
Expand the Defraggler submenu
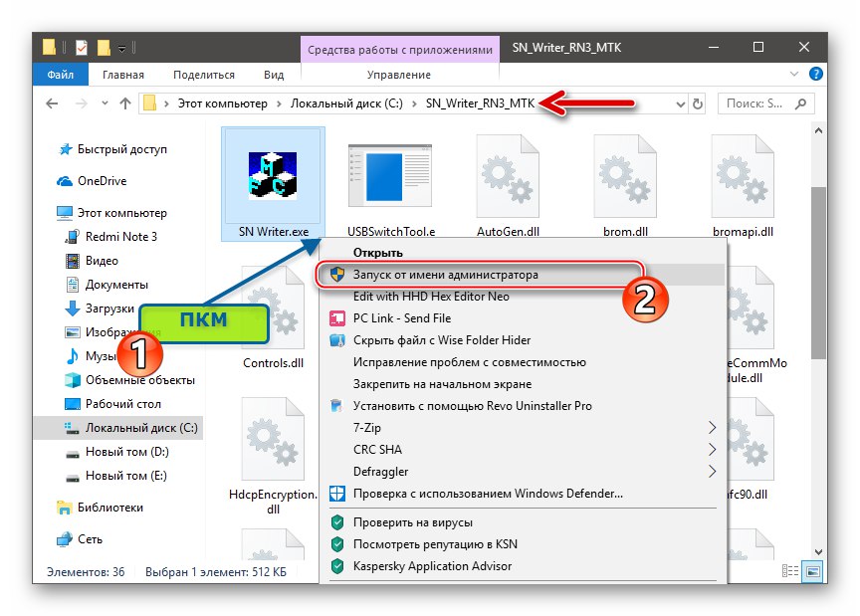coord(712,471)
